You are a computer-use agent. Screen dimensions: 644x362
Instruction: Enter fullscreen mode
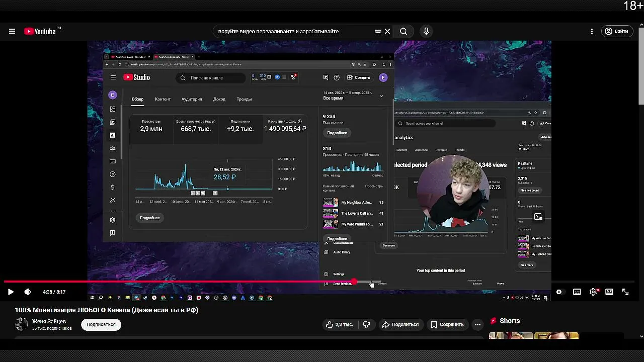click(x=625, y=292)
